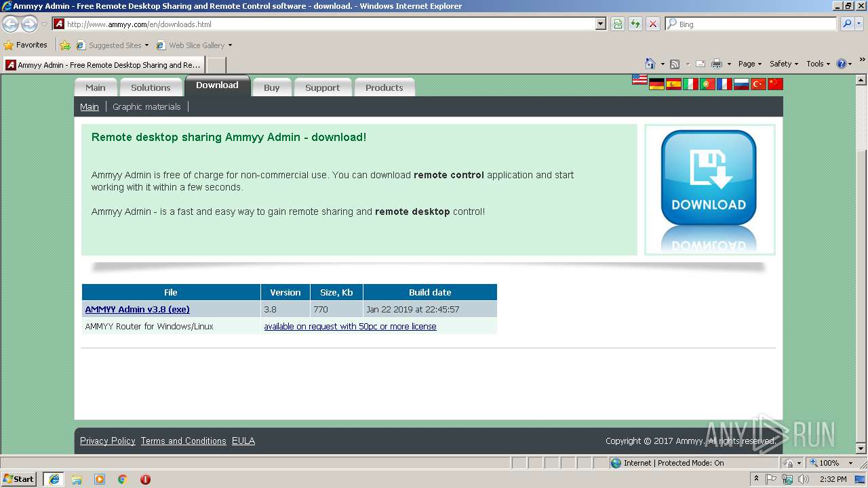868x488 pixels.
Task: Click the page scrollbar down arrow
Action: (x=862, y=449)
